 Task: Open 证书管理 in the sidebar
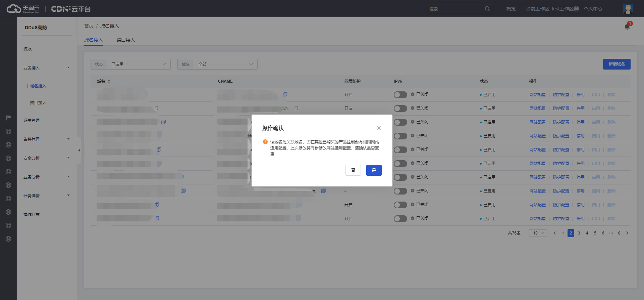click(x=32, y=120)
